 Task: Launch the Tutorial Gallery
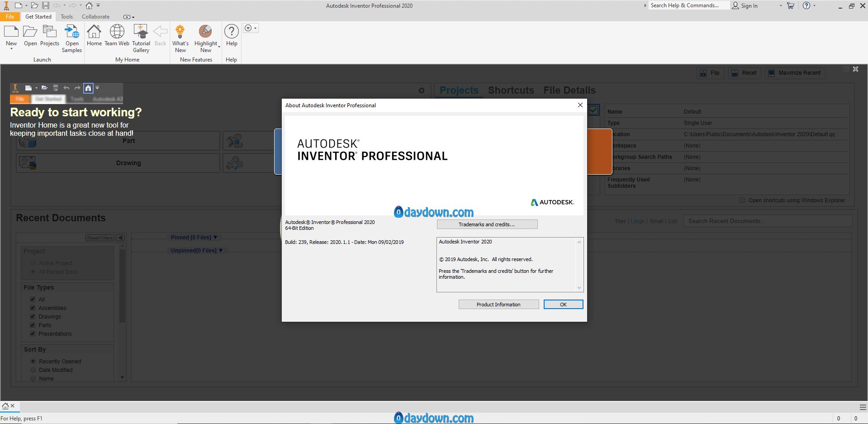[141, 32]
